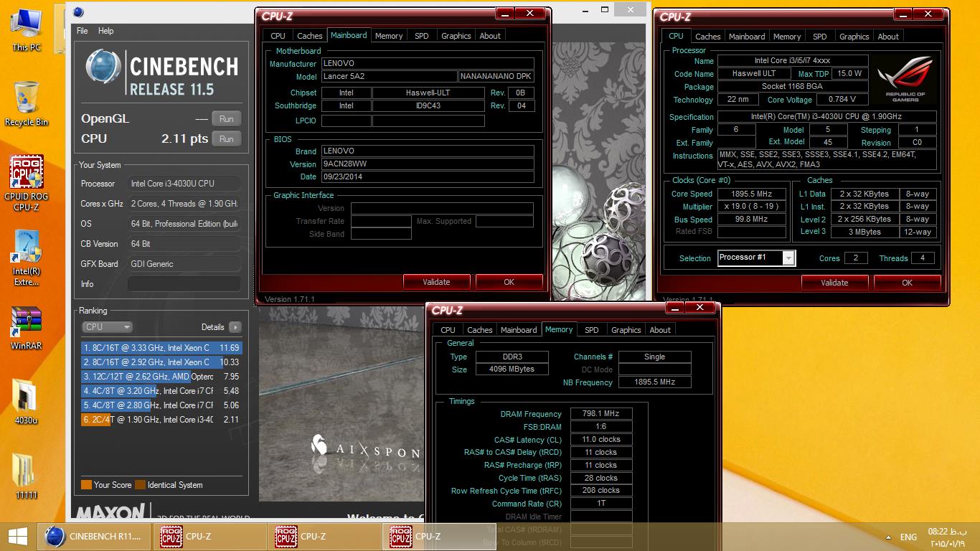Image resolution: width=980 pixels, height=551 pixels.
Task: Open Memory tab in CPU-tab CPU-Z window
Action: pos(787,37)
